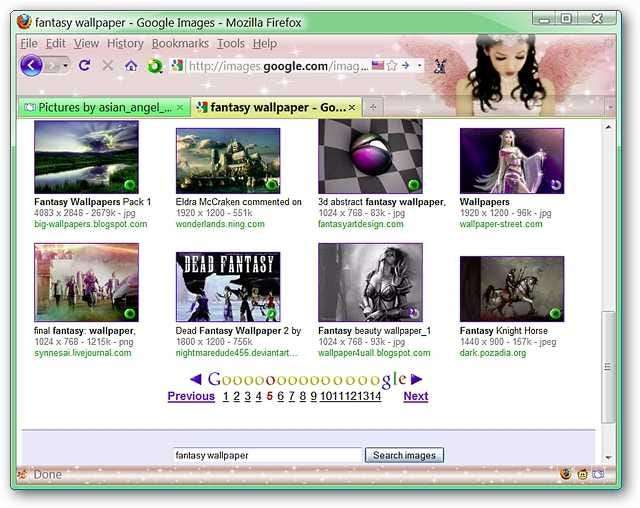
Task: Switch to the Pictures by asian_angel tab
Action: (x=104, y=107)
